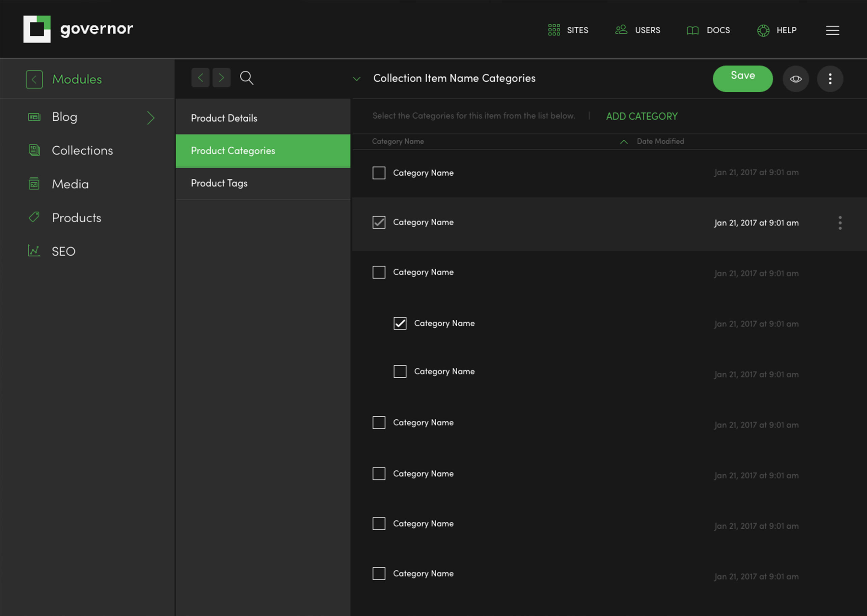Screen dimensions: 867x616
Task: Click the Help lifebuoy icon
Action: pos(763,30)
